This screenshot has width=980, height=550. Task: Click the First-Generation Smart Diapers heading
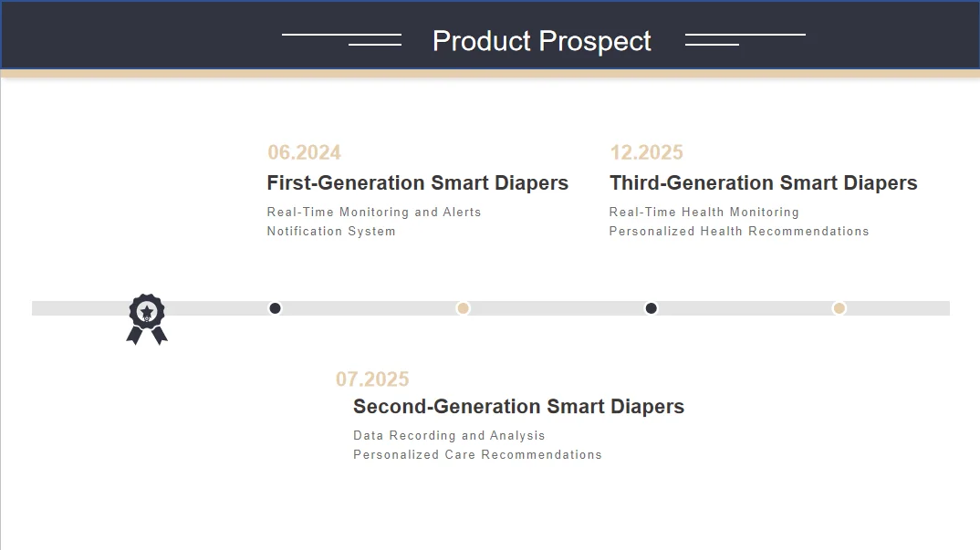click(x=417, y=183)
